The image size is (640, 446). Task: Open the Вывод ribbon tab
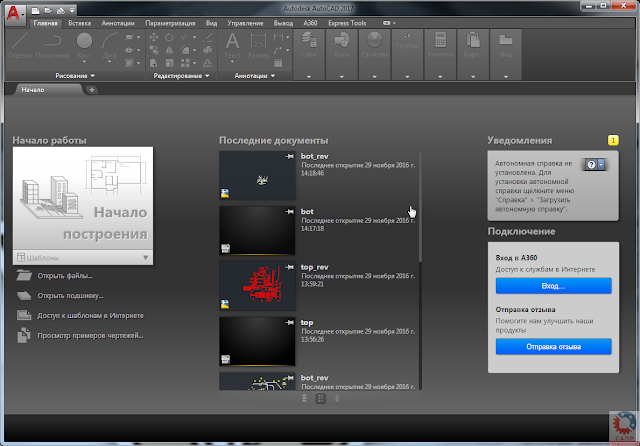(283, 23)
